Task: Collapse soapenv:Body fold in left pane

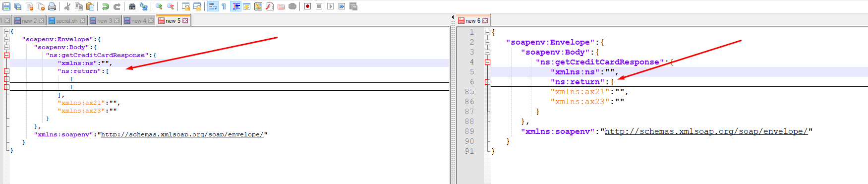Action: (x=6, y=47)
